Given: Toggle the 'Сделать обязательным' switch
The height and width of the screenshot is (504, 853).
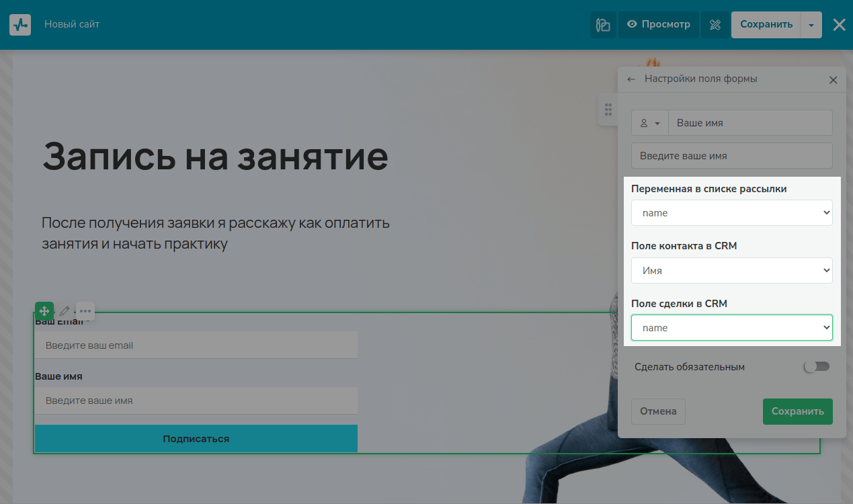Looking at the screenshot, I should coord(817,367).
